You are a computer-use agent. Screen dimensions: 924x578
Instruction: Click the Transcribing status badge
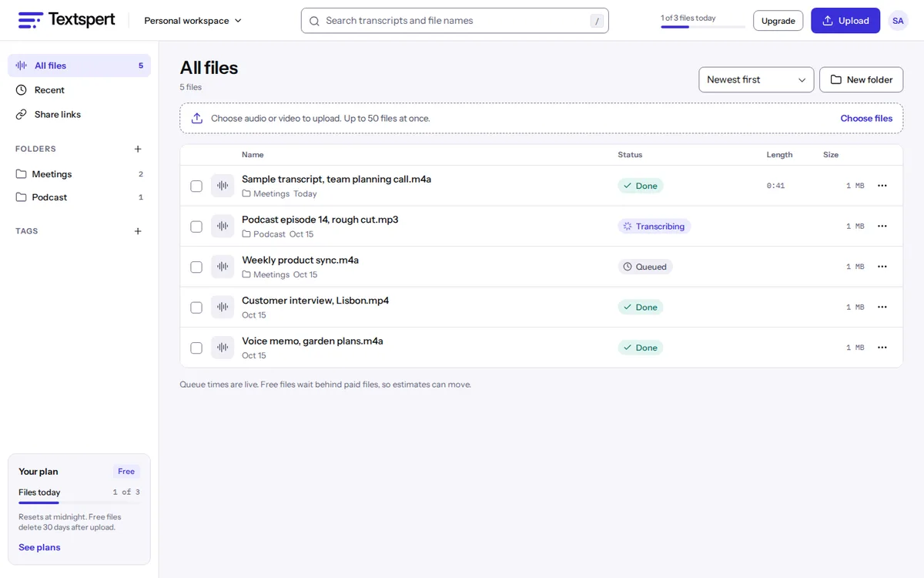(x=654, y=227)
